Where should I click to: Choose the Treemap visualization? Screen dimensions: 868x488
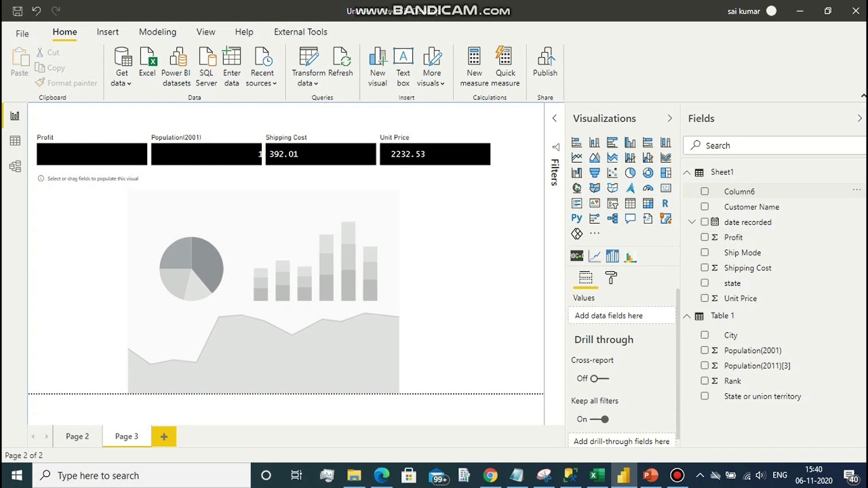tap(665, 173)
